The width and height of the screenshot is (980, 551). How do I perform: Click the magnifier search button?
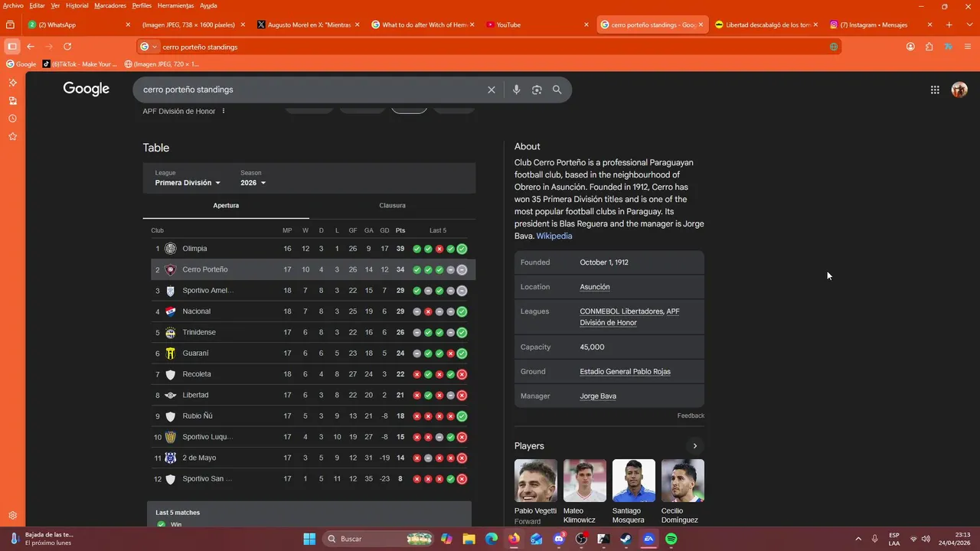click(557, 90)
